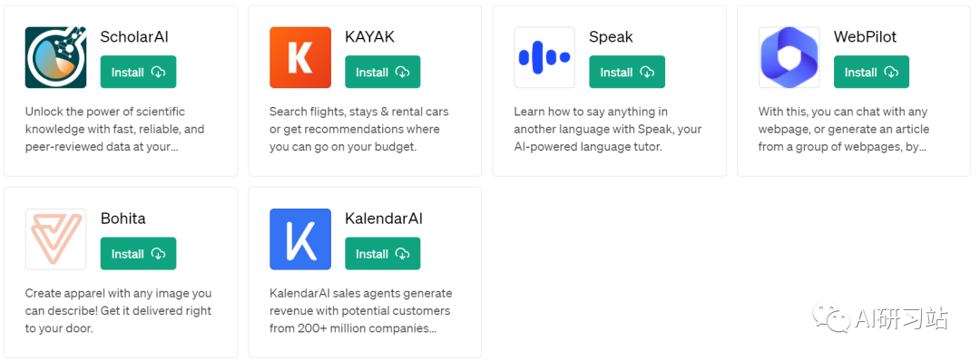The image size is (980, 361).
Task: Click the download cloud icon on KalendarAI's Install button
Action: pyautogui.click(x=403, y=254)
